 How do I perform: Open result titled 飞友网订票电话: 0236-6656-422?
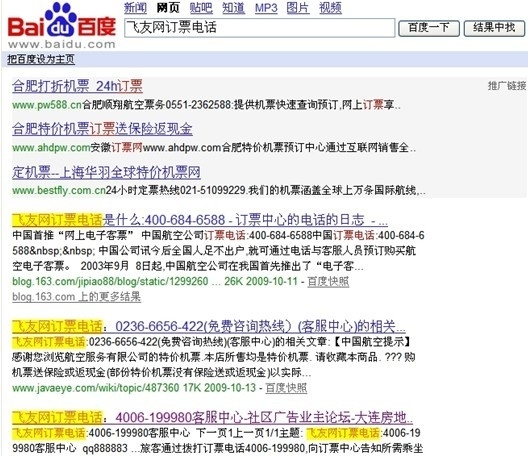point(209,326)
